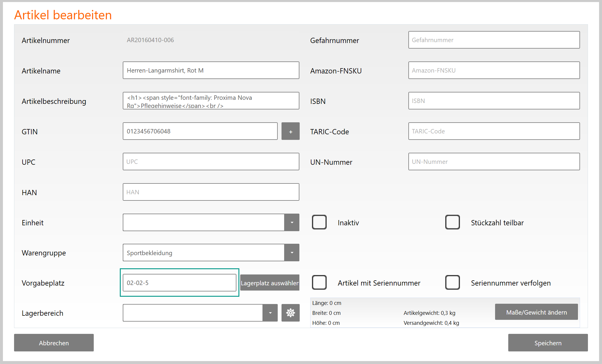Enable Seriennummer verfolgen checkbox
The image size is (602, 364).
pos(452,283)
